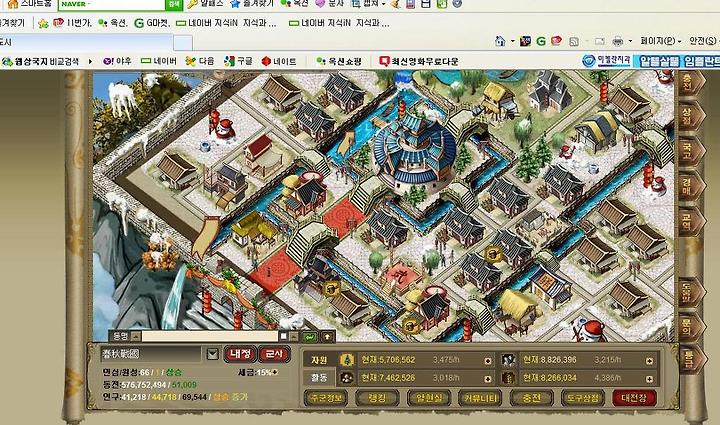Open the 네이버 bookmark link
Image resolution: width=720 pixels, height=425 pixels.
159,61
